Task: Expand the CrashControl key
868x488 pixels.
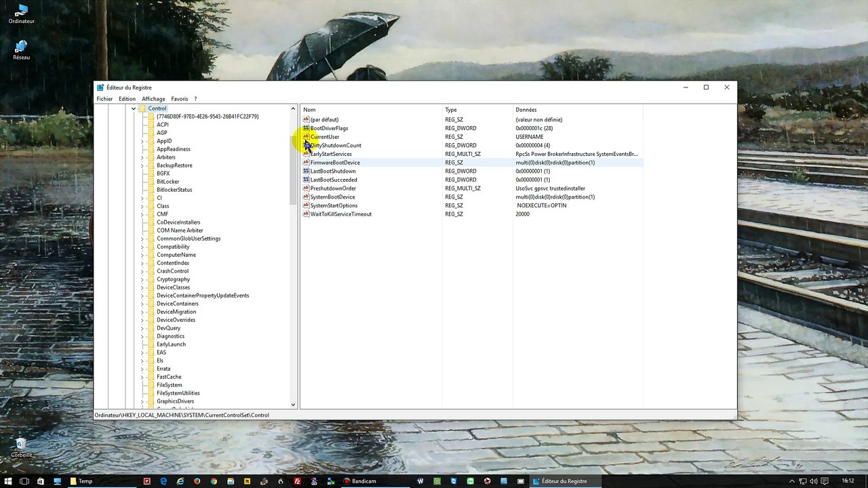Action: [x=142, y=271]
